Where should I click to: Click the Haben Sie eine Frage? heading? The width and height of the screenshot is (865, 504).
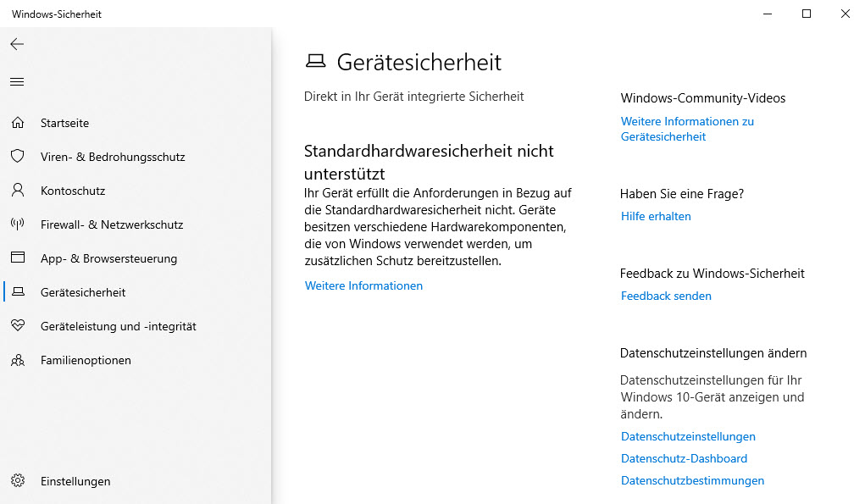(682, 194)
